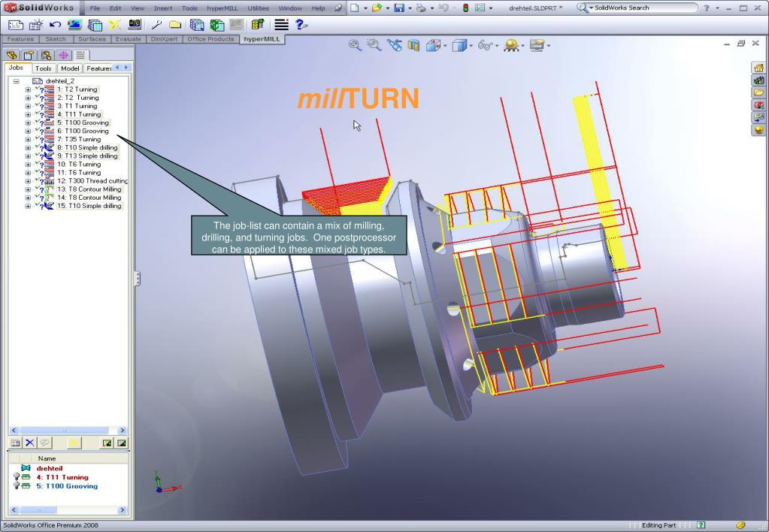This screenshot has width=769, height=532.
Task: Click the Save disk icon
Action: point(399,8)
